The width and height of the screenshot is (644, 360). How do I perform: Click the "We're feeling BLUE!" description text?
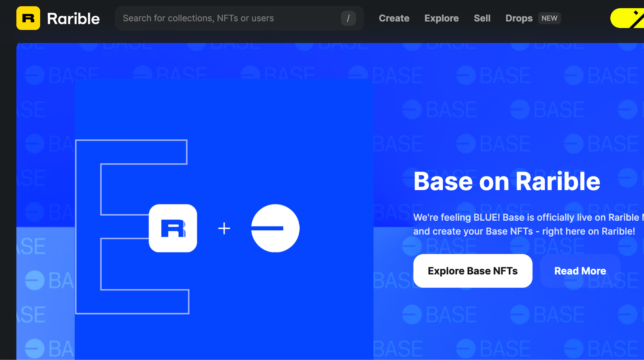(528, 224)
